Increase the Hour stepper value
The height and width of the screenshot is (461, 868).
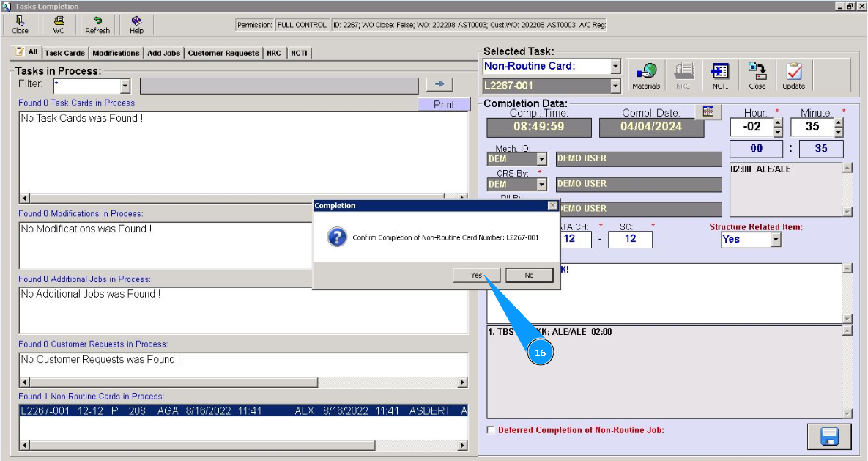[x=779, y=123]
